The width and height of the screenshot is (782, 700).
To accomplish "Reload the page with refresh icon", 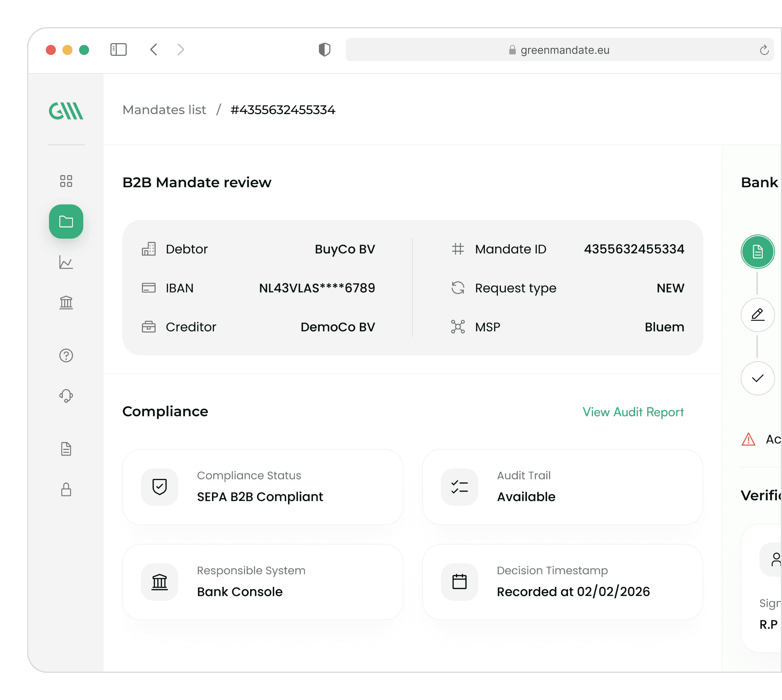I will 764,50.
